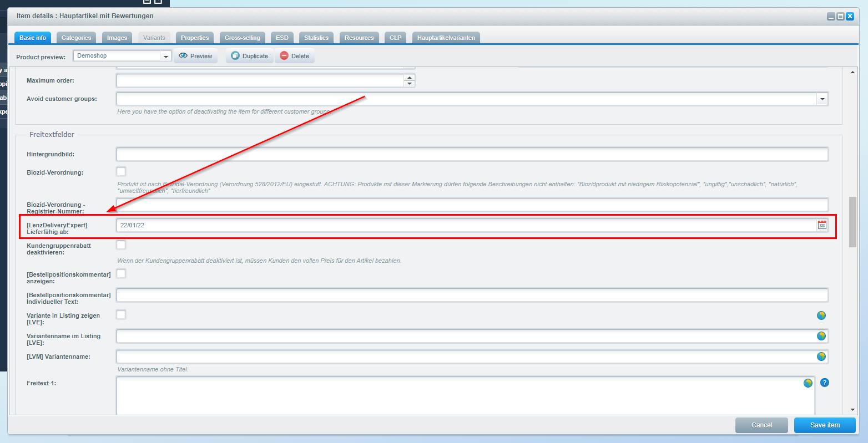Click the globe icon in Freitext-1 field
Image resolution: width=868 pixels, height=443 pixels.
tap(808, 383)
